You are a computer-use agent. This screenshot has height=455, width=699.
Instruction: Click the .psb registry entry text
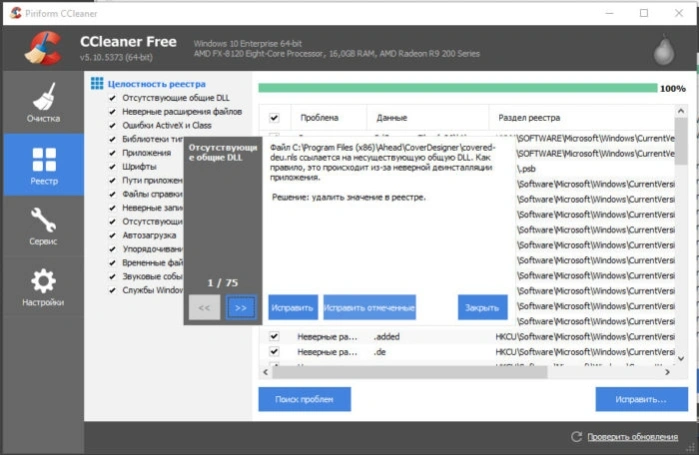tap(526, 169)
